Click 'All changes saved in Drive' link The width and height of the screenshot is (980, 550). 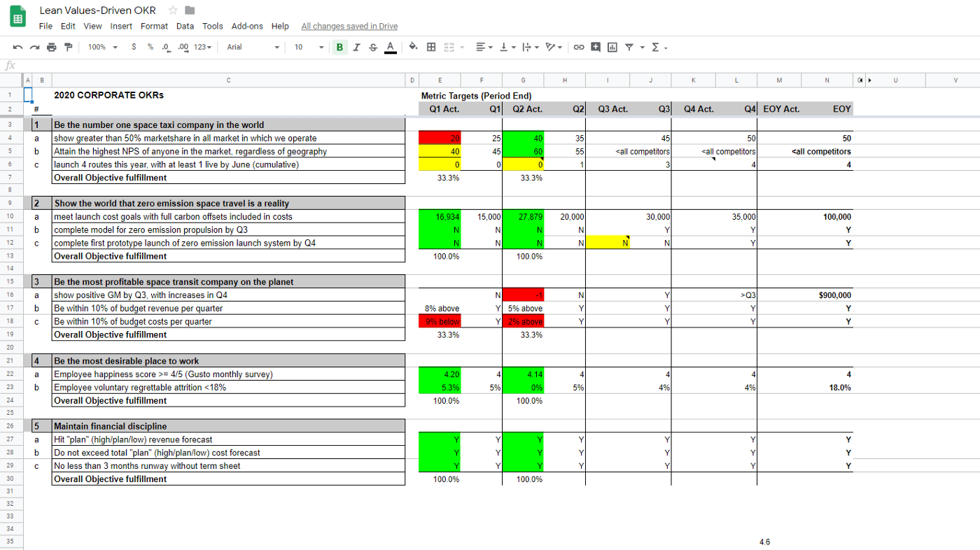click(x=349, y=26)
